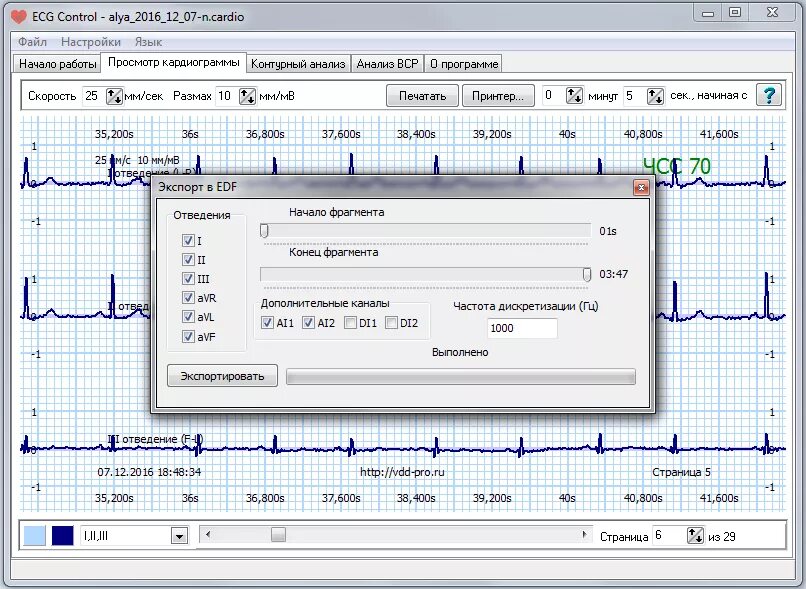Toggle the aVF lead checkbox
806x589 pixels.
click(x=188, y=337)
